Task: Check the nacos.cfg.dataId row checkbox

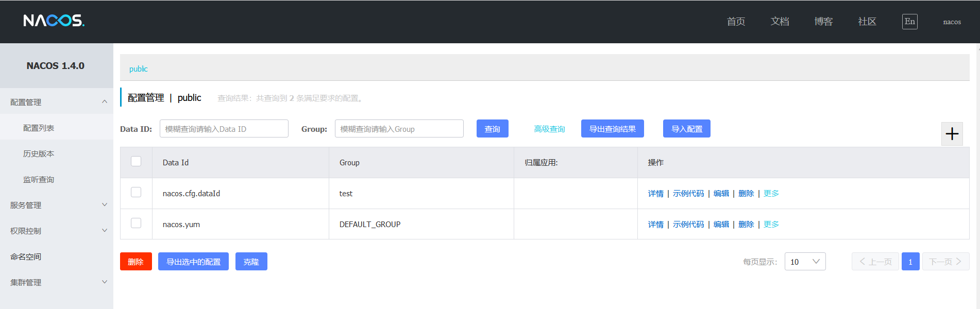Action: (x=136, y=193)
